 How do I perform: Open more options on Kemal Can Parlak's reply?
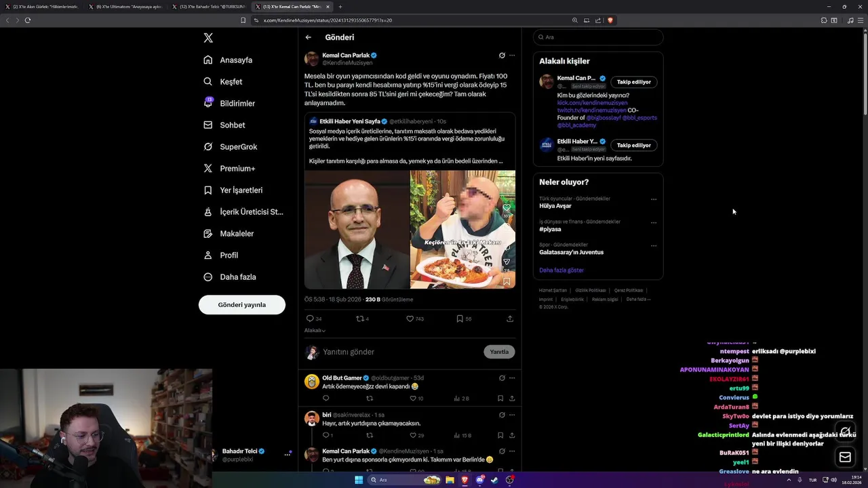point(512,451)
